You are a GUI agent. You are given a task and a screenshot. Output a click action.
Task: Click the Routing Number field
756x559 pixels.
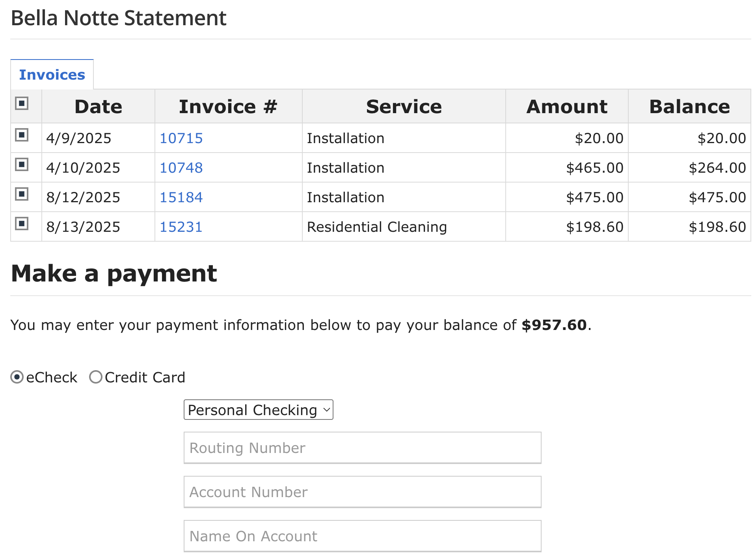362,448
